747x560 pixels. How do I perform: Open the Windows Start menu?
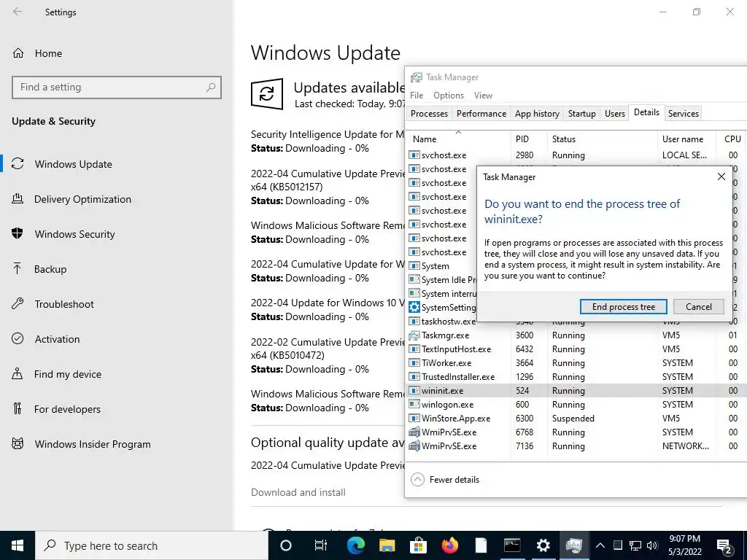[18, 545]
